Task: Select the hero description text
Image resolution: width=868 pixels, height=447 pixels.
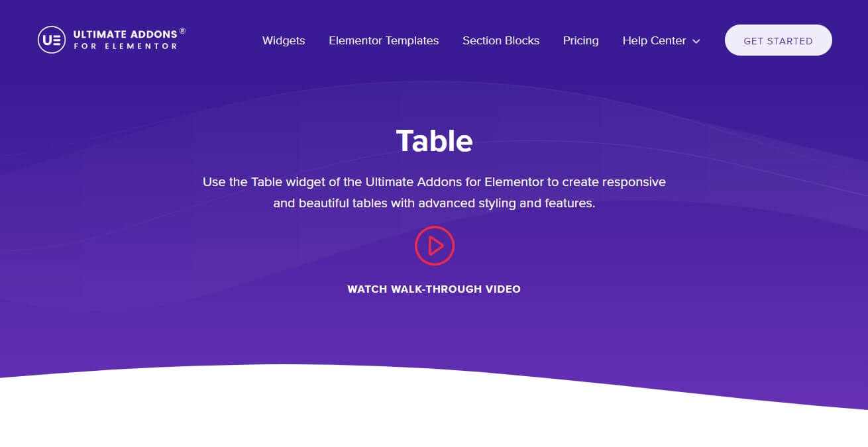Action: click(x=434, y=192)
